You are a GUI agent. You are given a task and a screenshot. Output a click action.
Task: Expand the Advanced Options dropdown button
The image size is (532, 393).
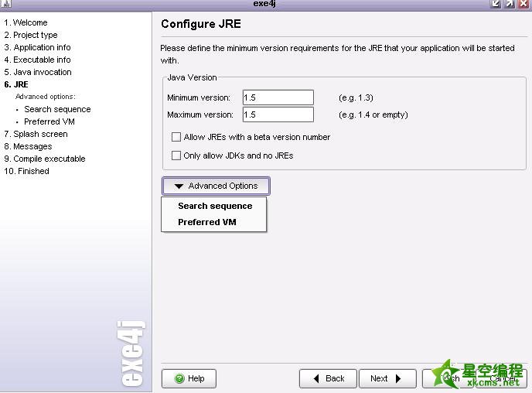click(x=217, y=186)
